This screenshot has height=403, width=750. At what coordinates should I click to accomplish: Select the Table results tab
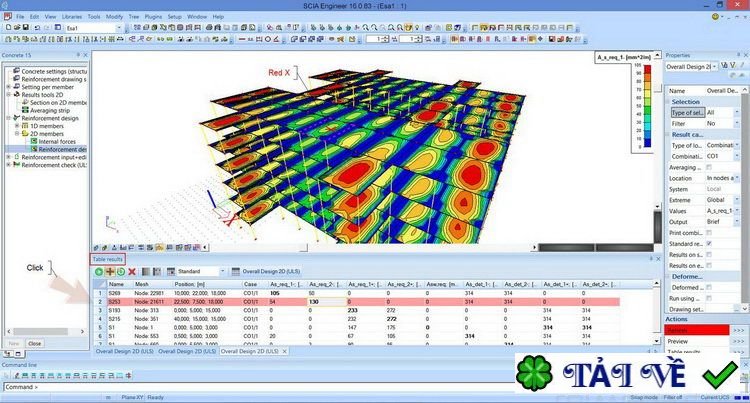point(108,259)
